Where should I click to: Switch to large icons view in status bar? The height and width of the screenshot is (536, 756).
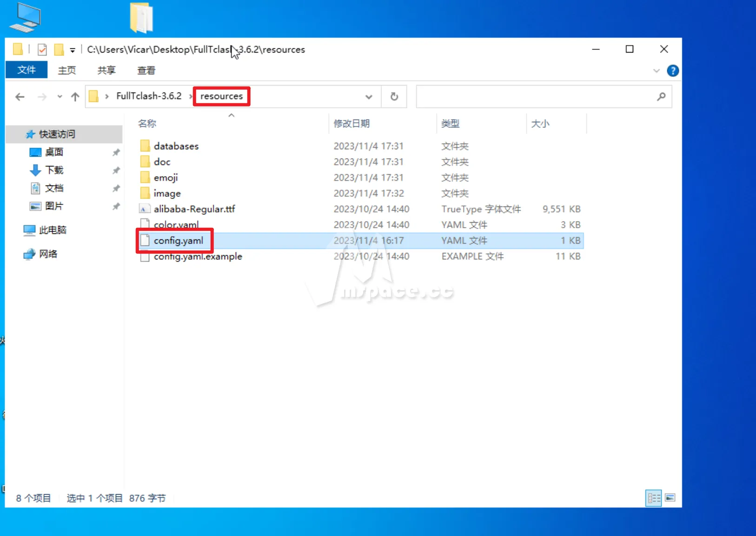[x=670, y=498]
